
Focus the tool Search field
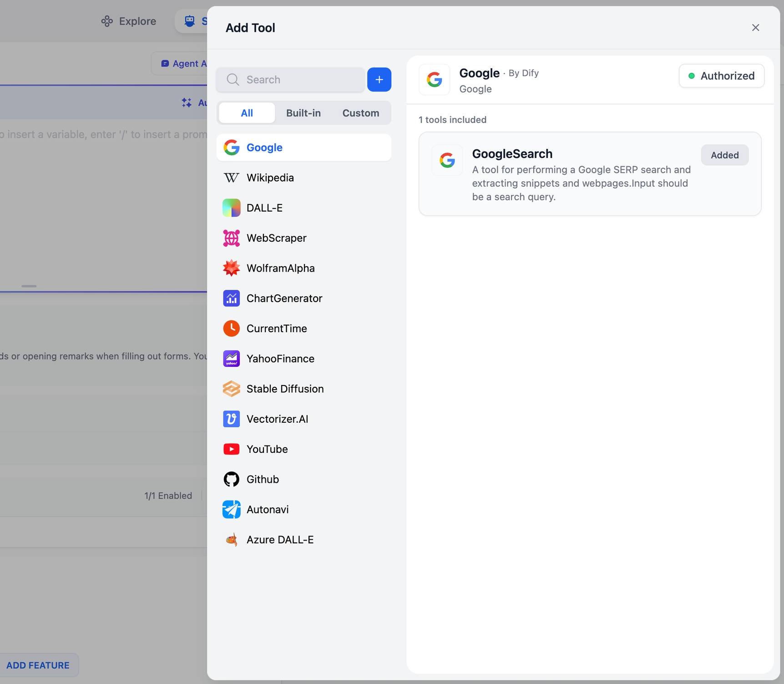tap(296, 80)
